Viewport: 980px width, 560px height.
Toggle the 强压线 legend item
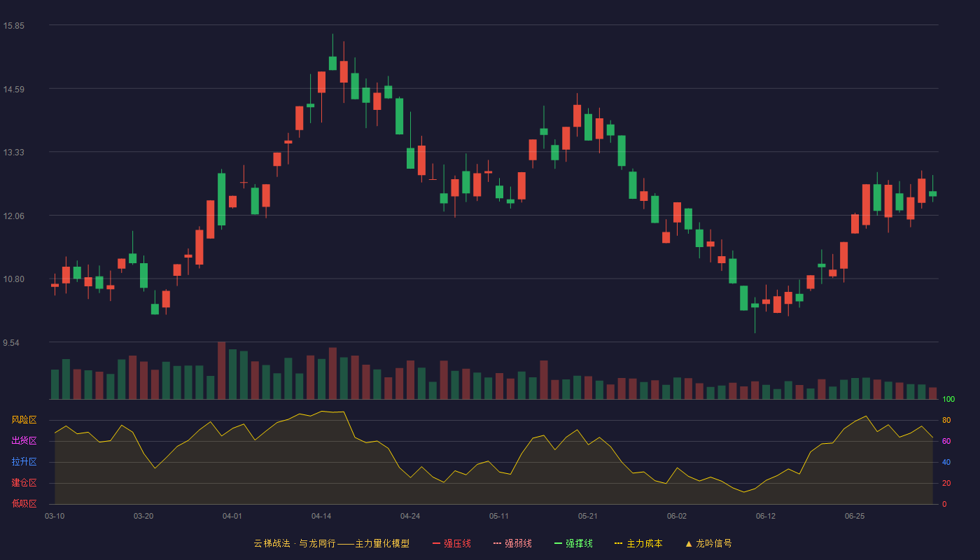[451, 543]
